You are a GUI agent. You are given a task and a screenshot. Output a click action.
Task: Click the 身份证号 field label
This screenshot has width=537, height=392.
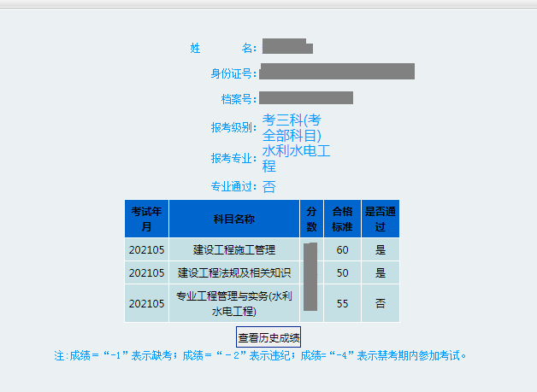tap(233, 73)
